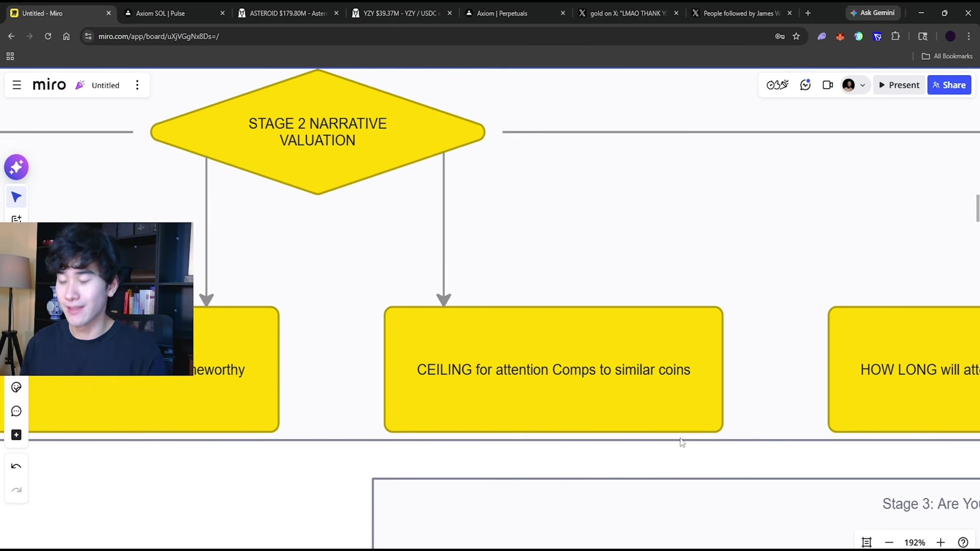This screenshot has width=980, height=551.
Task: Select the cursor arrow tool
Action: [16, 197]
